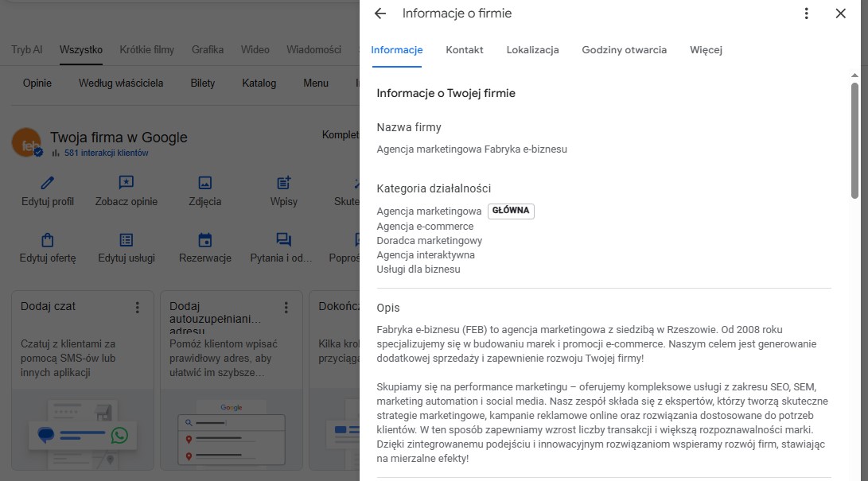Click the Edytuj ofertę bag icon
The width and height of the screenshot is (868, 481).
48,239
